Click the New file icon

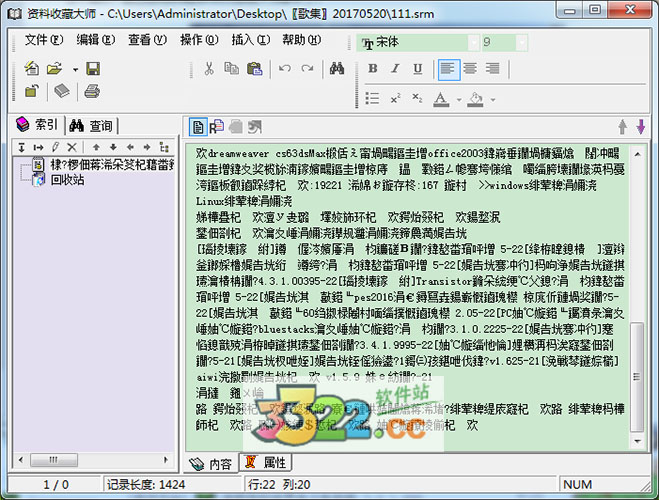pos(32,68)
